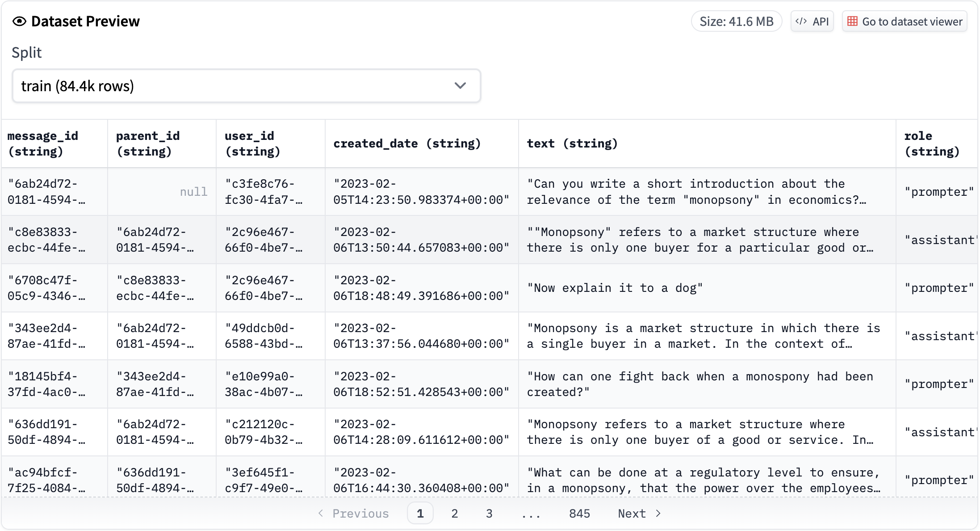Click the API code brackets icon
Image resolution: width=980 pixels, height=531 pixels.
coord(801,21)
